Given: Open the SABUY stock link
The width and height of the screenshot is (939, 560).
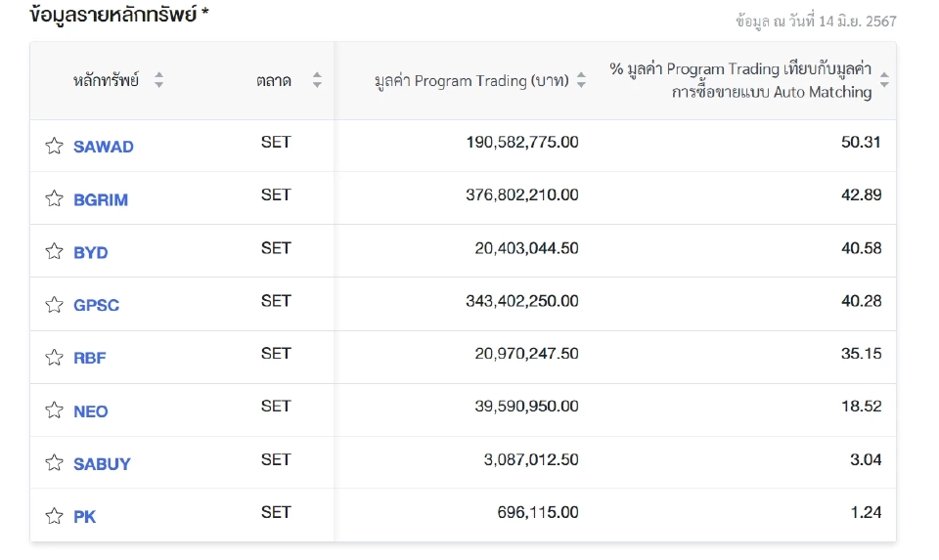Looking at the screenshot, I should pos(102,464).
